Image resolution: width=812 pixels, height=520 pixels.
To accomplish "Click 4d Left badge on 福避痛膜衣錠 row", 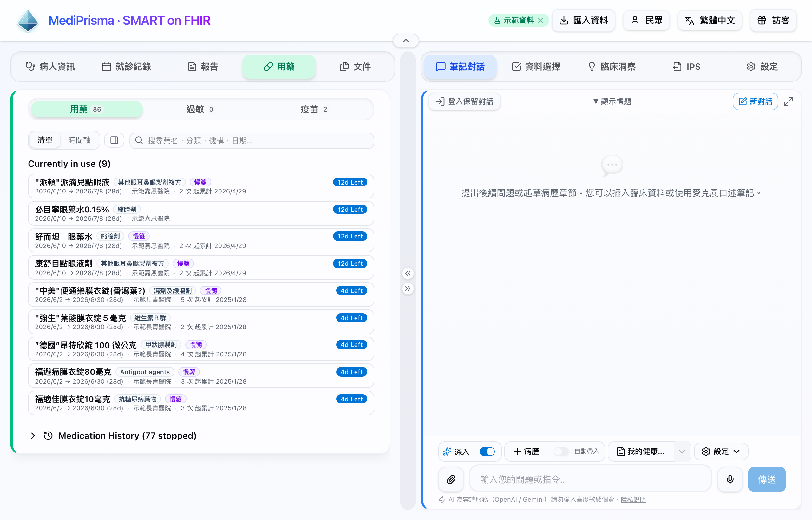I will pos(351,372).
